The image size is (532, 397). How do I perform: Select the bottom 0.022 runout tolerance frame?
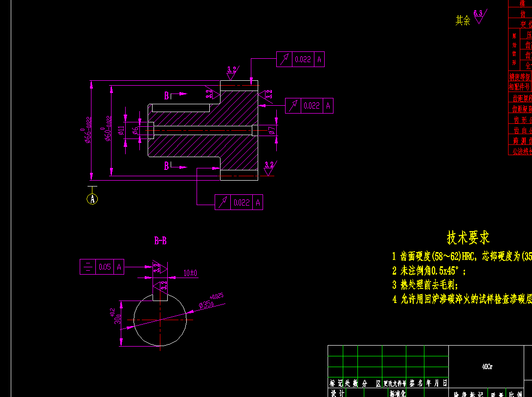click(x=239, y=202)
